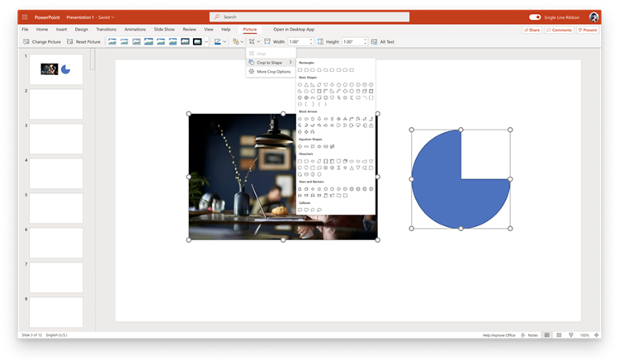
Task: Open the Comments pane
Action: pos(559,30)
